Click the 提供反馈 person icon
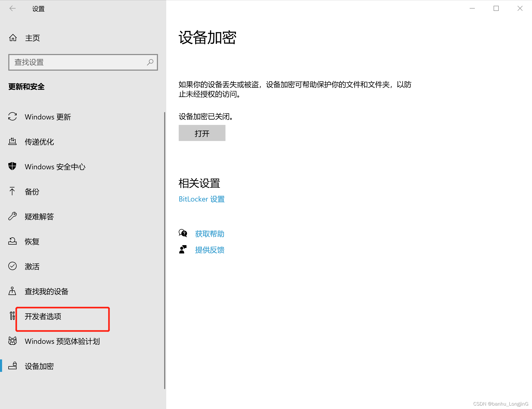This screenshot has height=409, width=532. [183, 250]
